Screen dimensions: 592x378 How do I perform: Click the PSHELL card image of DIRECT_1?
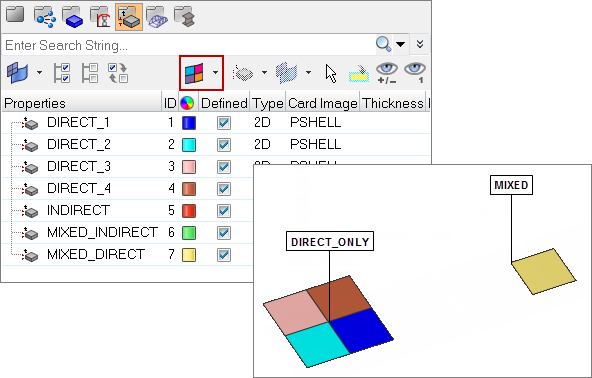315,122
